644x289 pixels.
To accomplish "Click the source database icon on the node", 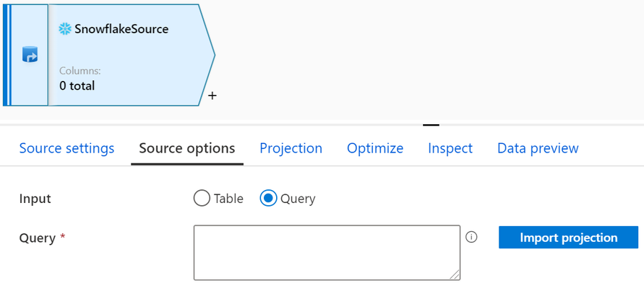I will [x=30, y=55].
